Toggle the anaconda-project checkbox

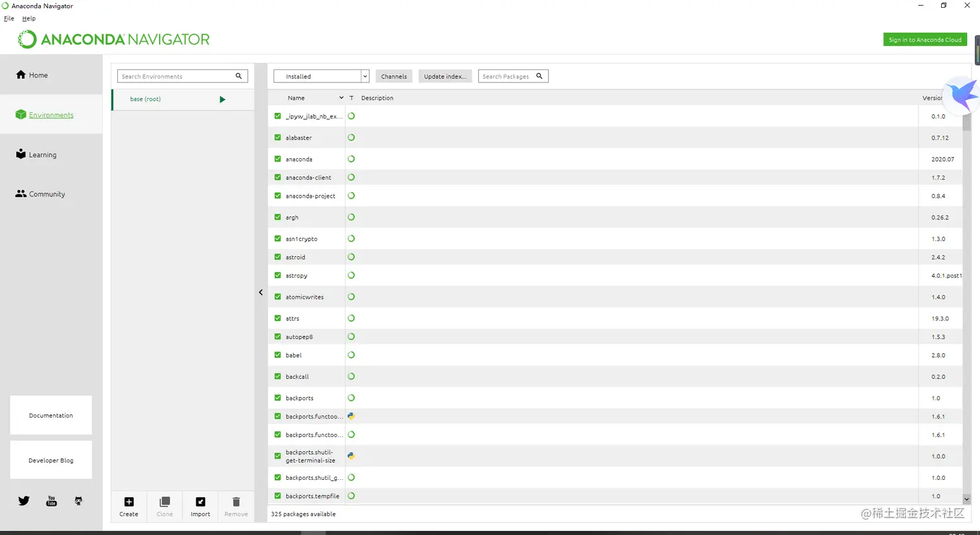pyautogui.click(x=278, y=196)
